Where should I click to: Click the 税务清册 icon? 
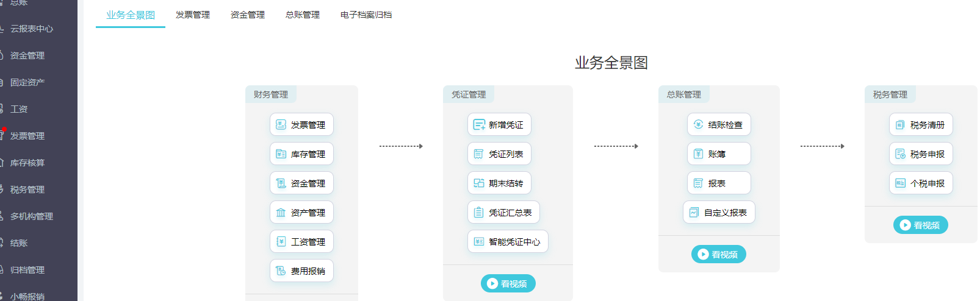900,125
